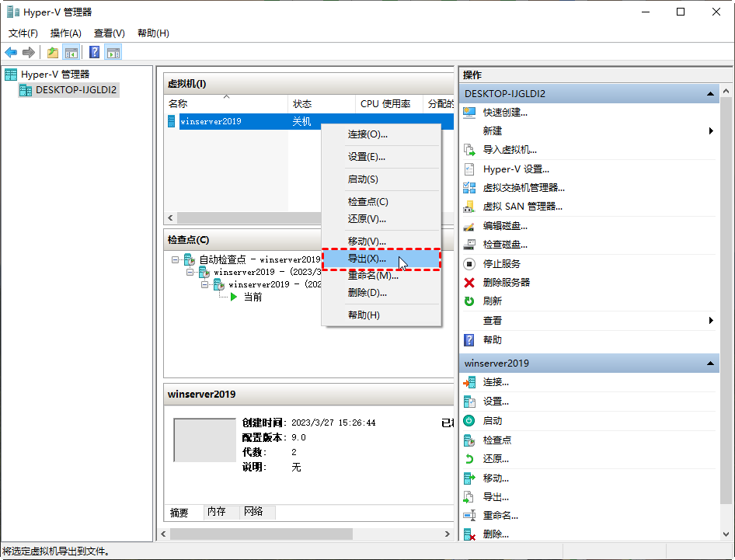
Task: Click the 快速创建 icon in actions pane
Action: click(x=469, y=112)
